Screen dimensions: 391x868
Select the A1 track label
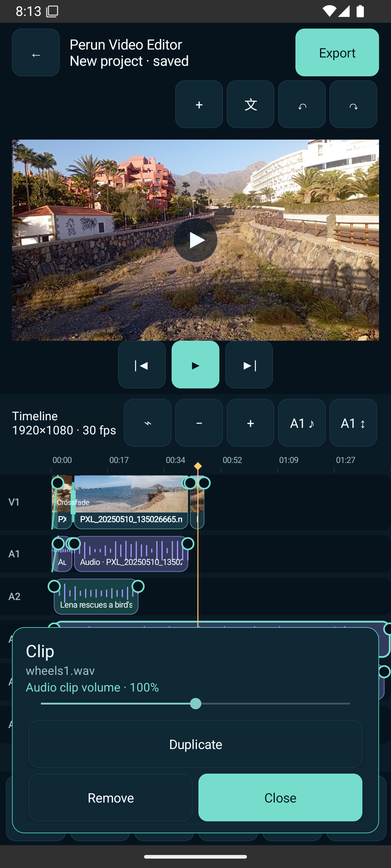[x=14, y=554]
